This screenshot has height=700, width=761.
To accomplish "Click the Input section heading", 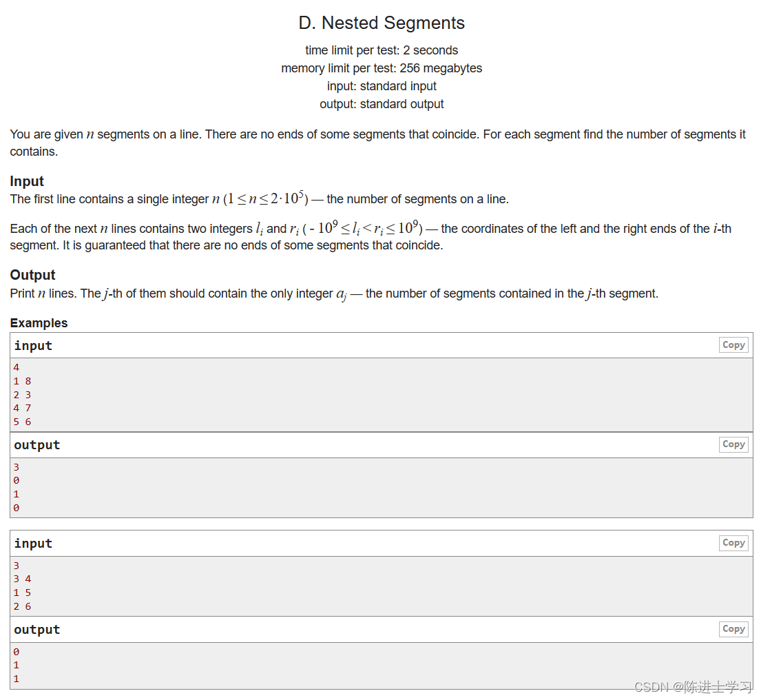I will [x=27, y=181].
